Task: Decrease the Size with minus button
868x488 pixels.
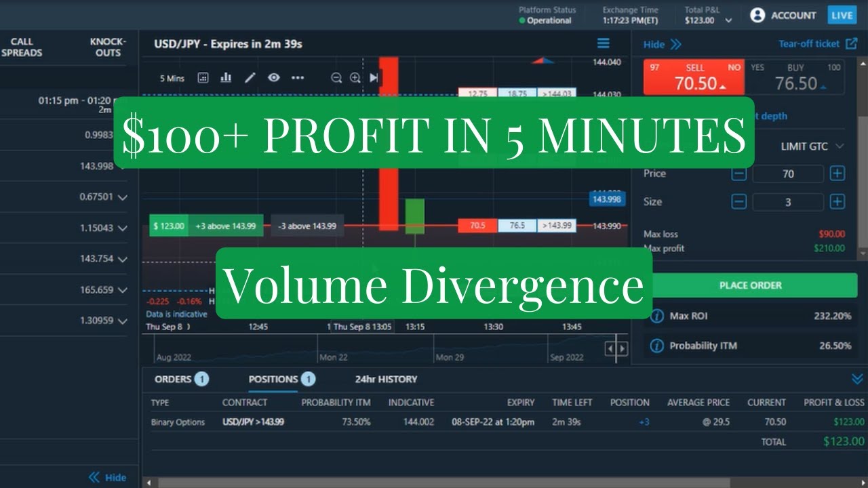Action: pos(739,202)
